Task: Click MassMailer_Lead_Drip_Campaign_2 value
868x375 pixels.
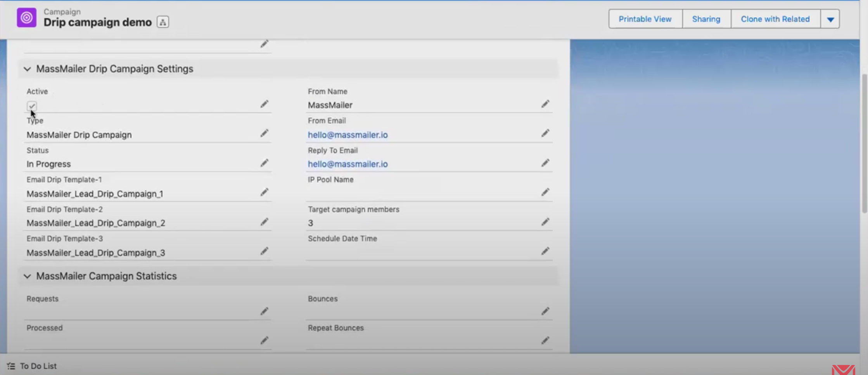Action: point(96,223)
